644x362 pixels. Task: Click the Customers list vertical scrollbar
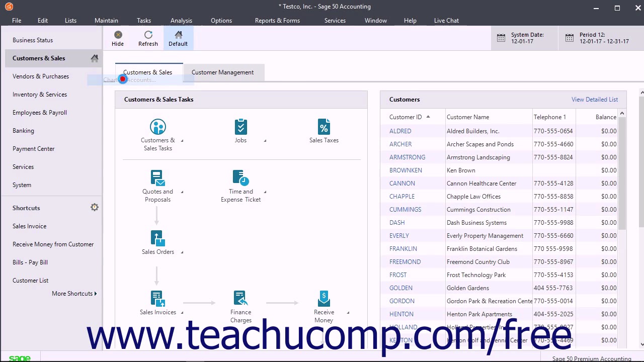coord(622,173)
